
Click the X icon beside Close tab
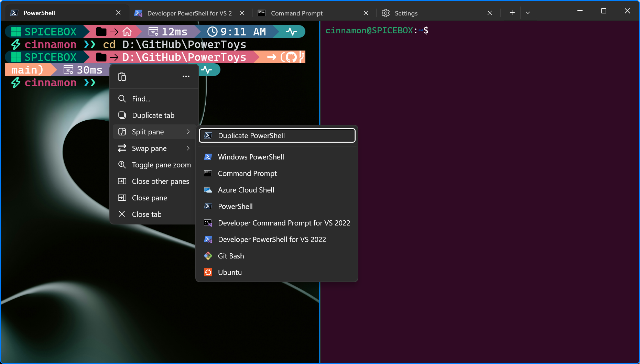point(122,214)
